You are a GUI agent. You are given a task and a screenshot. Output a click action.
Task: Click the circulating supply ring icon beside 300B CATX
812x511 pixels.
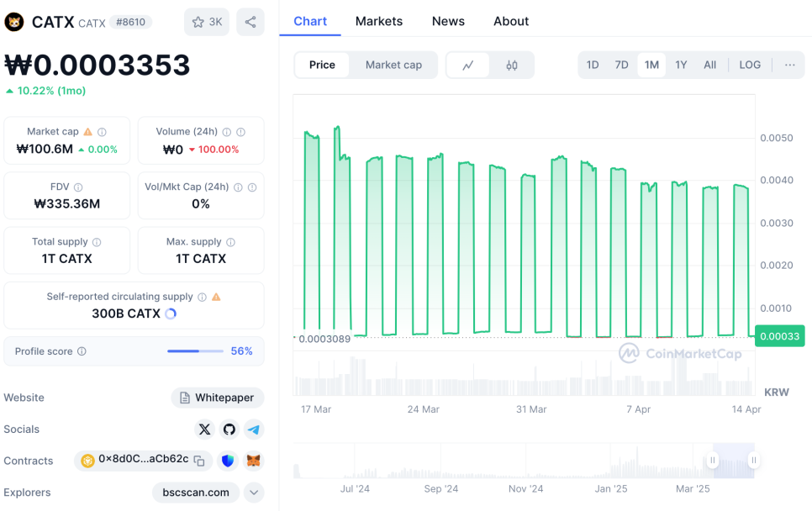click(x=171, y=313)
